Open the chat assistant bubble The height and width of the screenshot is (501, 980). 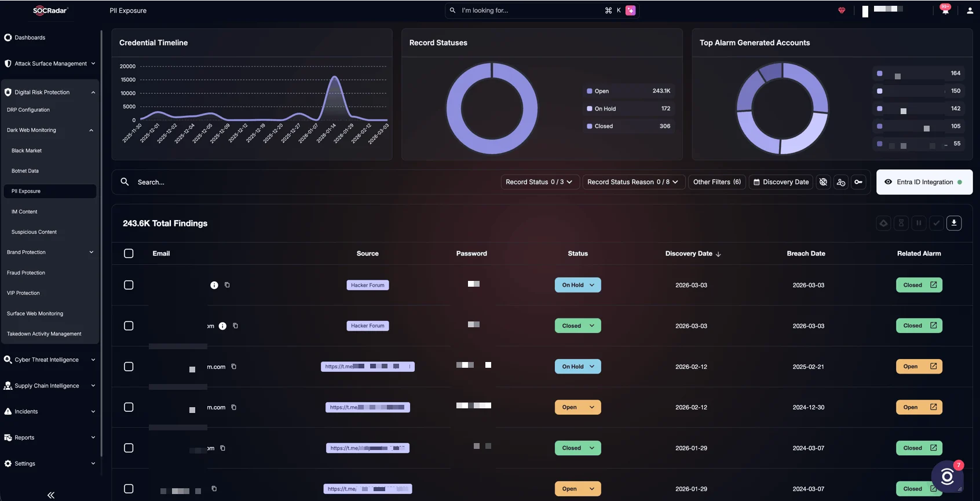(x=948, y=477)
